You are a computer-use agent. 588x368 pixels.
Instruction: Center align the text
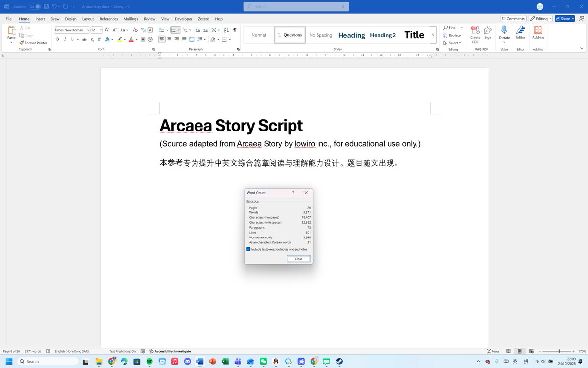[169, 39]
